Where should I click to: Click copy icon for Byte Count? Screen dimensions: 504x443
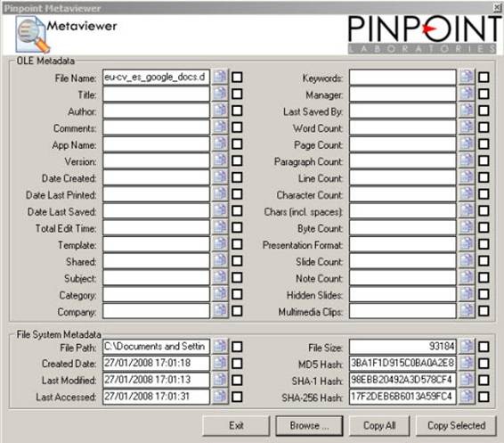tap(467, 228)
